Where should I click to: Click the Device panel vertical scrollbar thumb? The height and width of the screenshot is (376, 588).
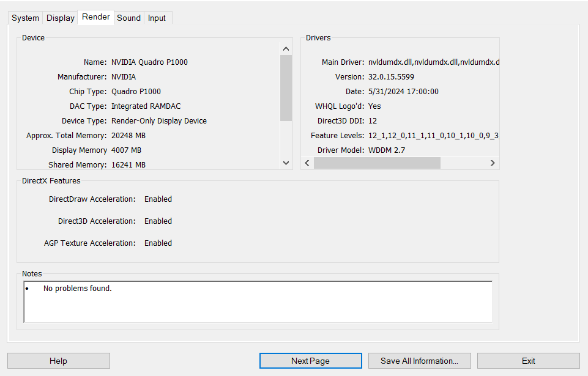coord(286,87)
